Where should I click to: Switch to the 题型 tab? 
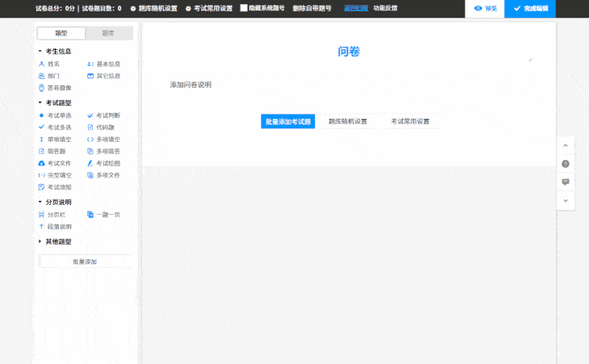[61, 33]
